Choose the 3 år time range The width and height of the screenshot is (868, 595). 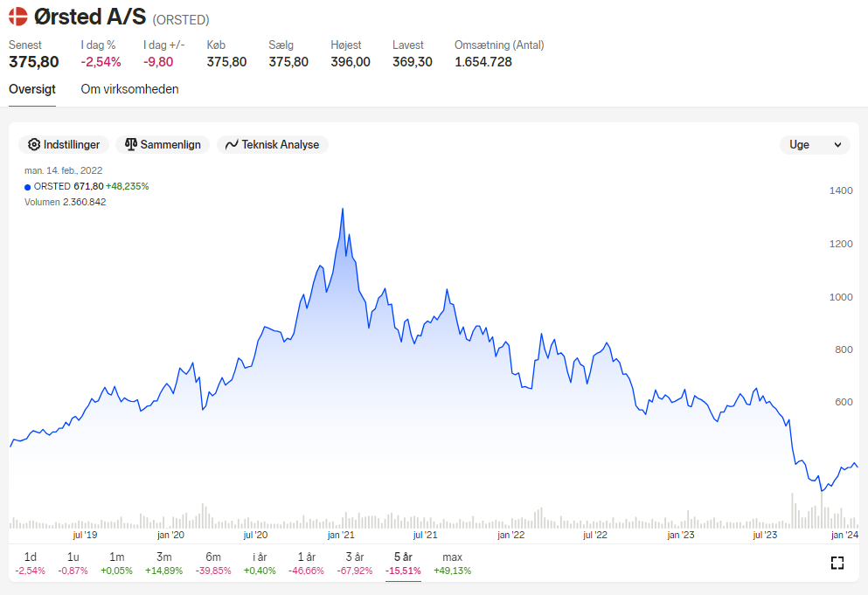[355, 564]
